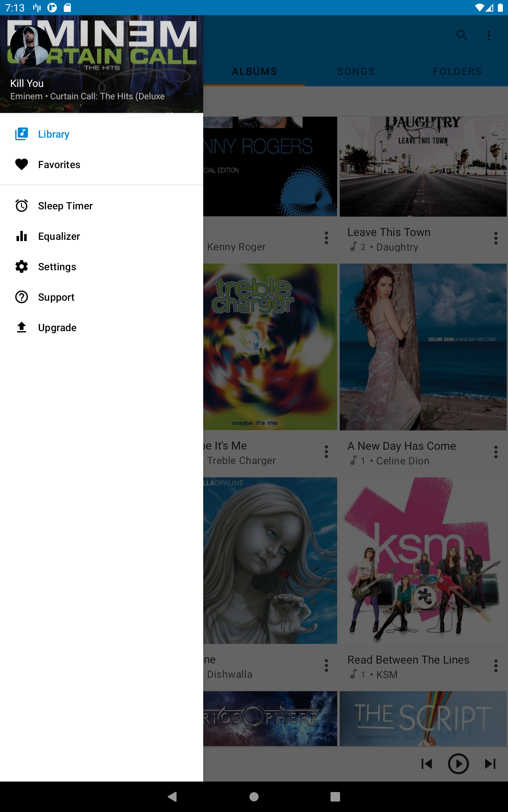508x812 pixels.
Task: Switch to the Folders tab
Action: click(457, 71)
